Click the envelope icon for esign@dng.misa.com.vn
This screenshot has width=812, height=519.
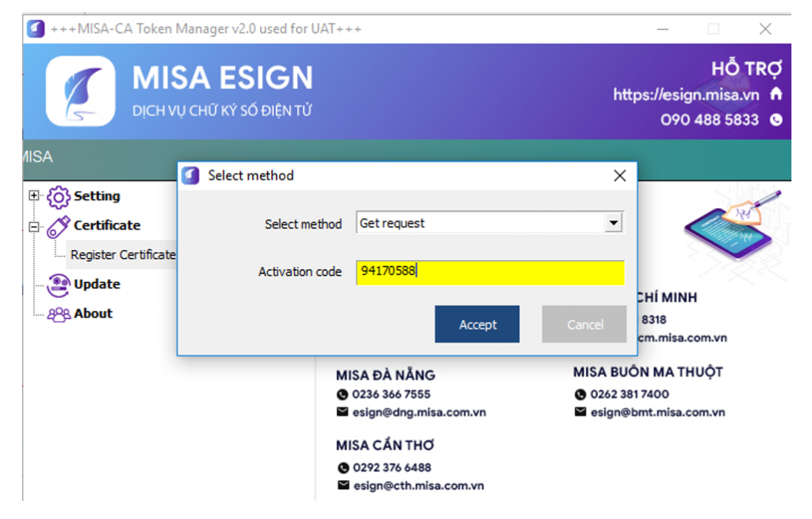click(343, 412)
